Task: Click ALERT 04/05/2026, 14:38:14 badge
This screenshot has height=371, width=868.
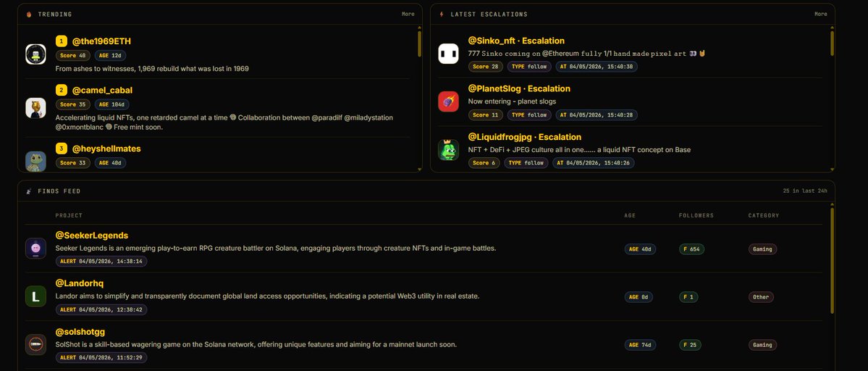Action: tap(101, 262)
